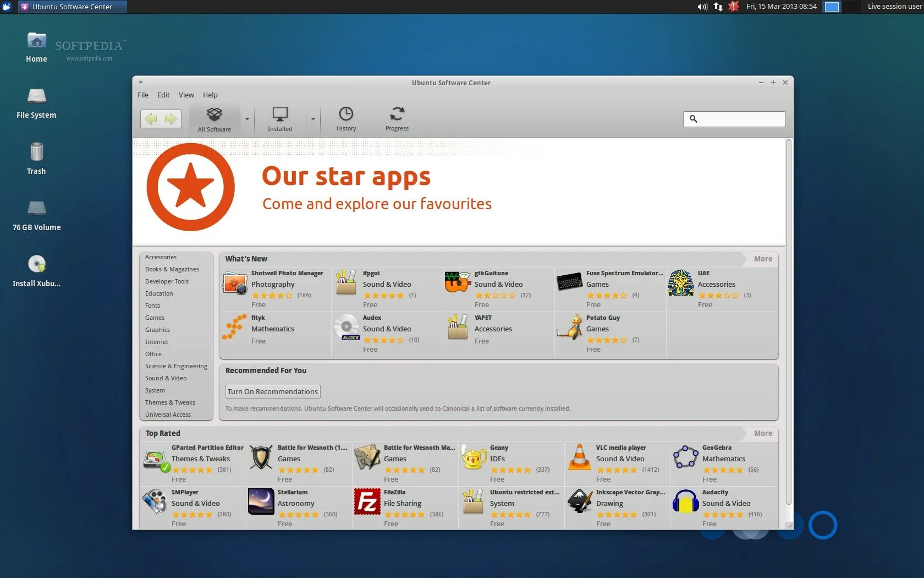Open the window menu arrow in title bar
This screenshot has height=578, width=924.
point(141,83)
